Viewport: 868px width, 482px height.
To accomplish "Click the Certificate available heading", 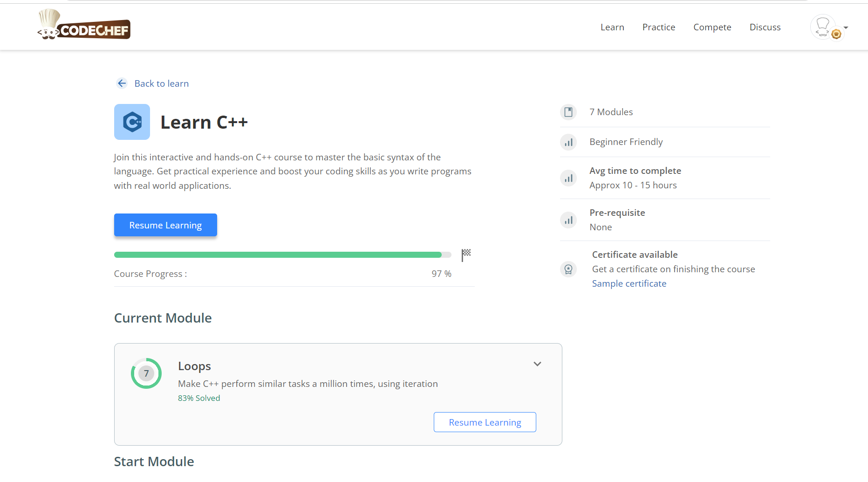I will point(635,255).
